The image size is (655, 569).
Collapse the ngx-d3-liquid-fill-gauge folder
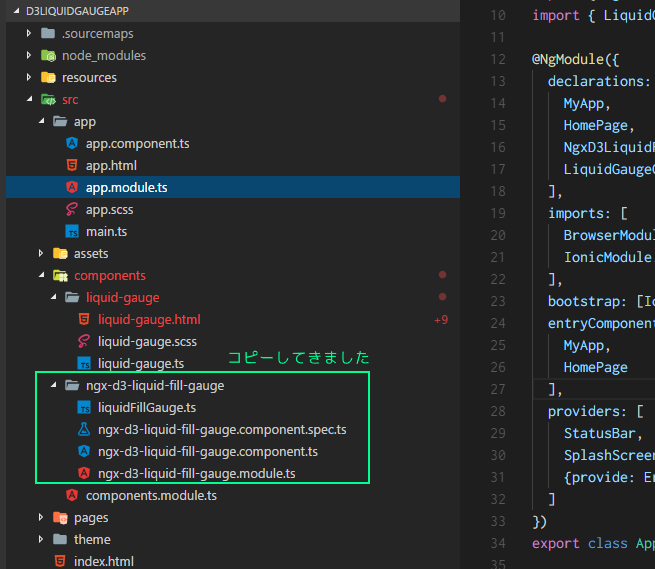53,385
